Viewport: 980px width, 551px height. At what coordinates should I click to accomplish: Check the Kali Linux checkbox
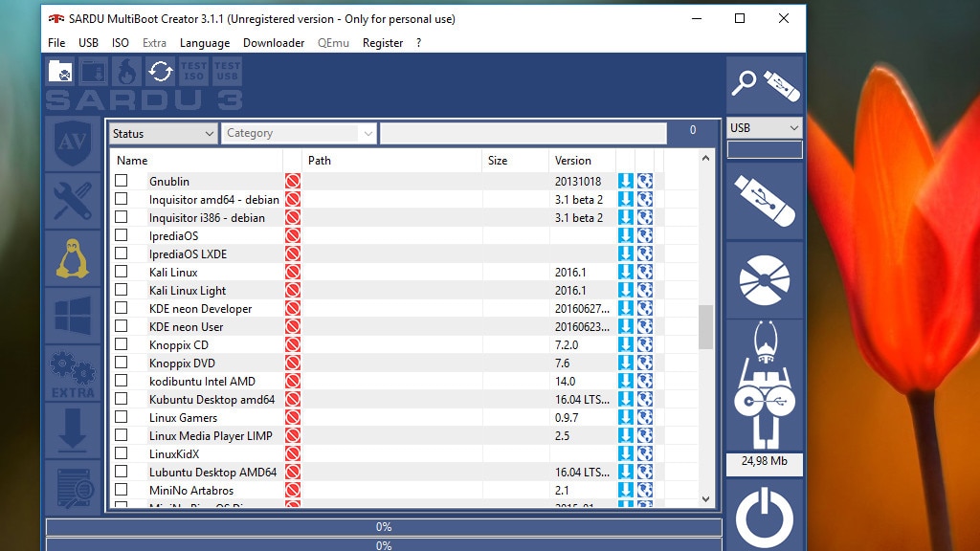pyautogui.click(x=122, y=272)
